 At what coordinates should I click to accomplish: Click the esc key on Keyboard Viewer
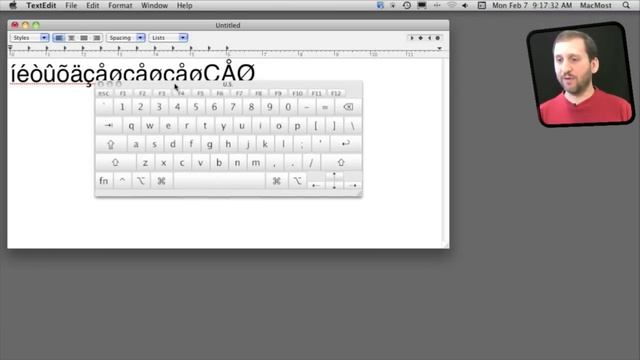pos(104,93)
